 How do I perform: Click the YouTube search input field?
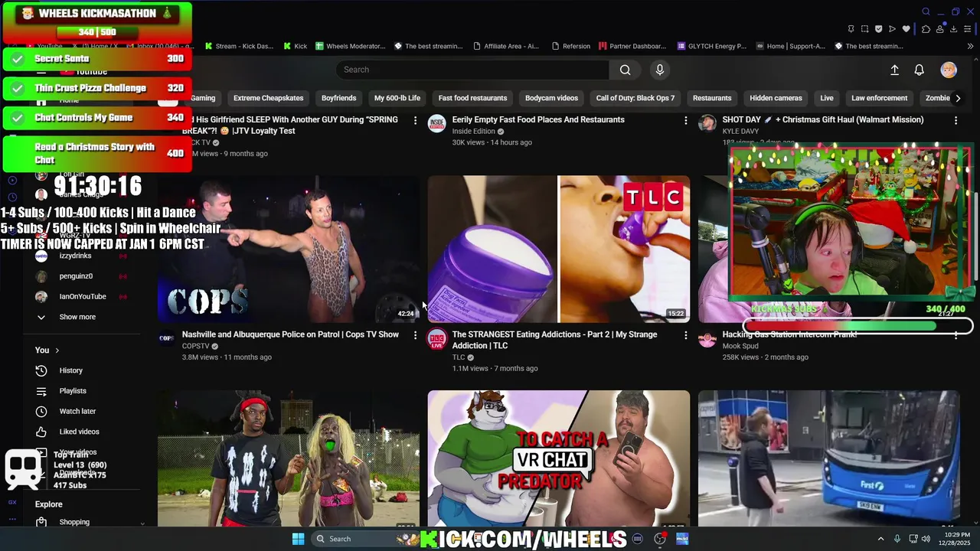(472, 70)
